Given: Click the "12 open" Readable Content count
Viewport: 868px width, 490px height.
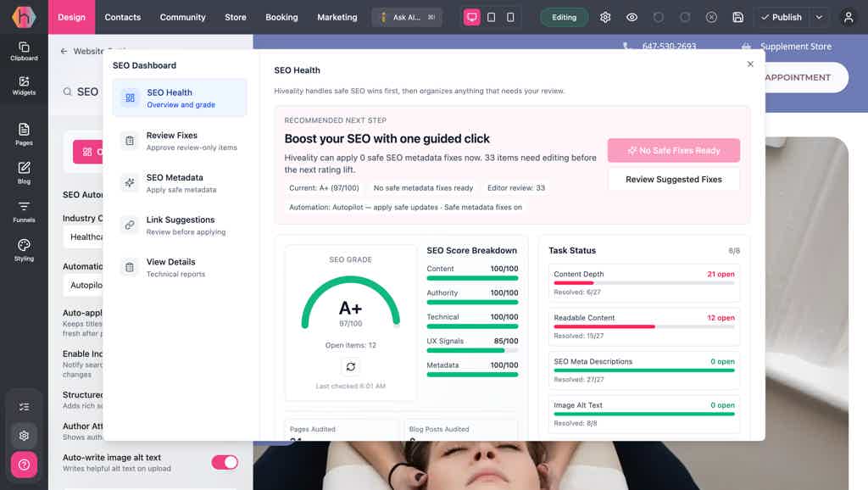Looking at the screenshot, I should click(721, 318).
